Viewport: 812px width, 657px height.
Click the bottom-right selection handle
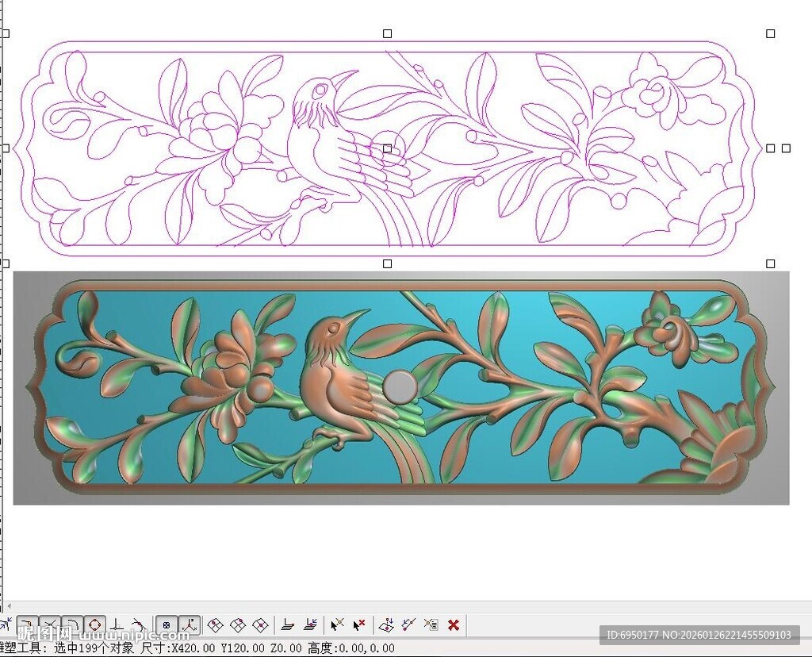(x=770, y=263)
